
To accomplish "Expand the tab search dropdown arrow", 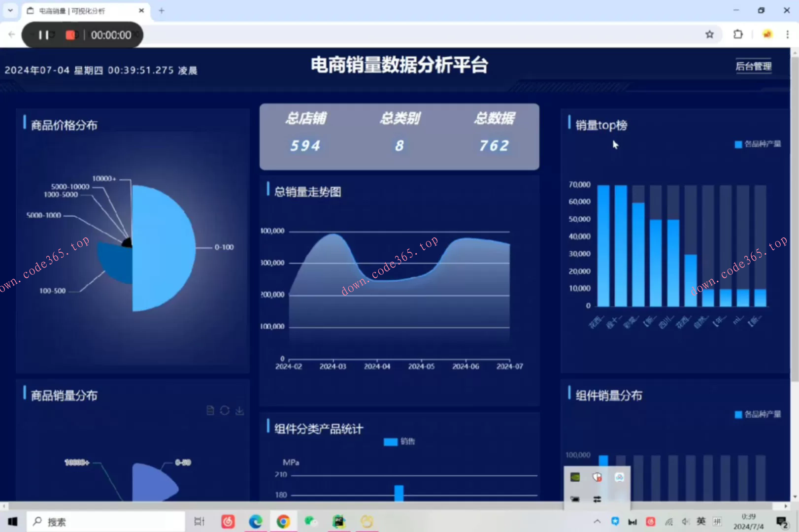I will [10, 10].
